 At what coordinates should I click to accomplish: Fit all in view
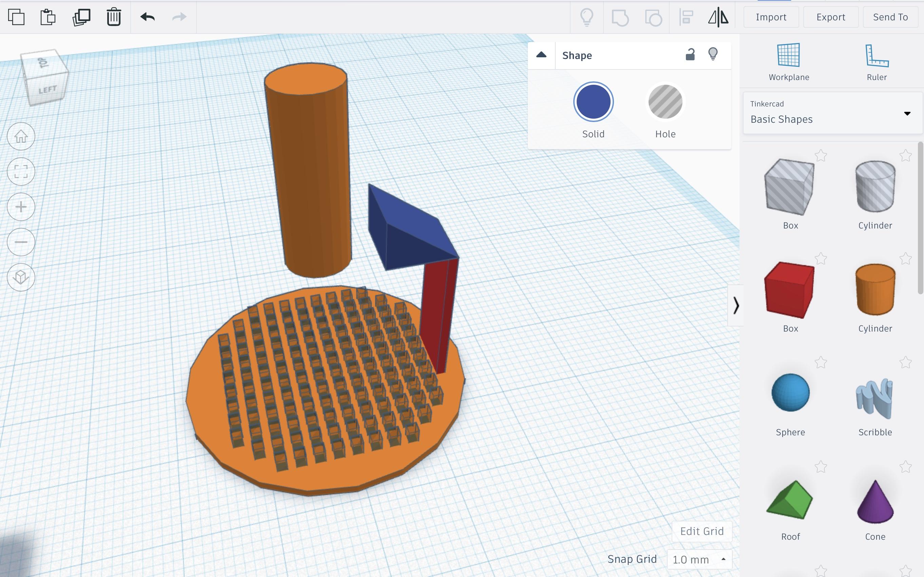click(x=21, y=171)
